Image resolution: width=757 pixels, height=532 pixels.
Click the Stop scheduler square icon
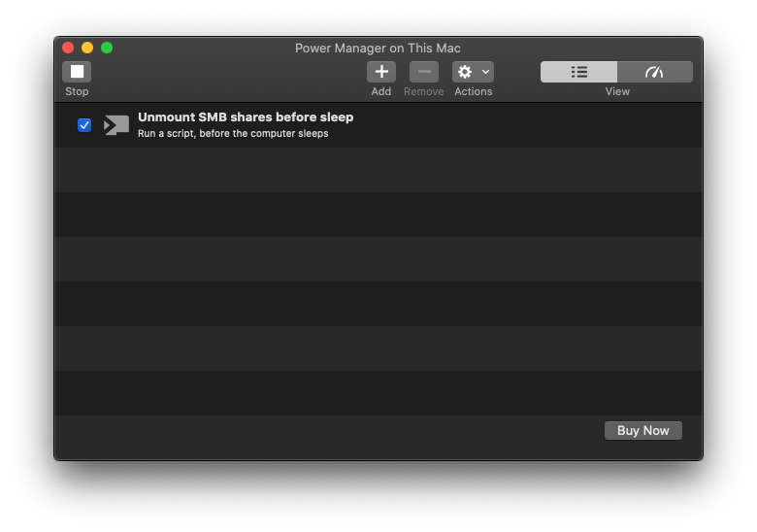(77, 72)
